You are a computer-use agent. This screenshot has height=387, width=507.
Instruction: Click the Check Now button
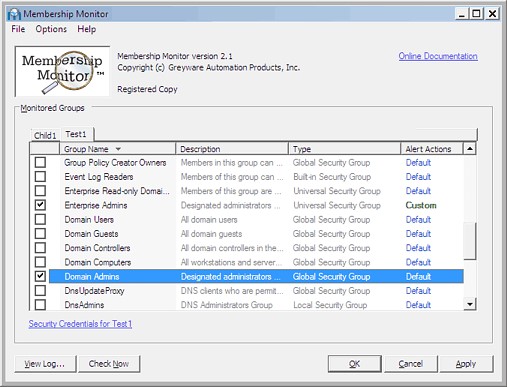click(109, 364)
